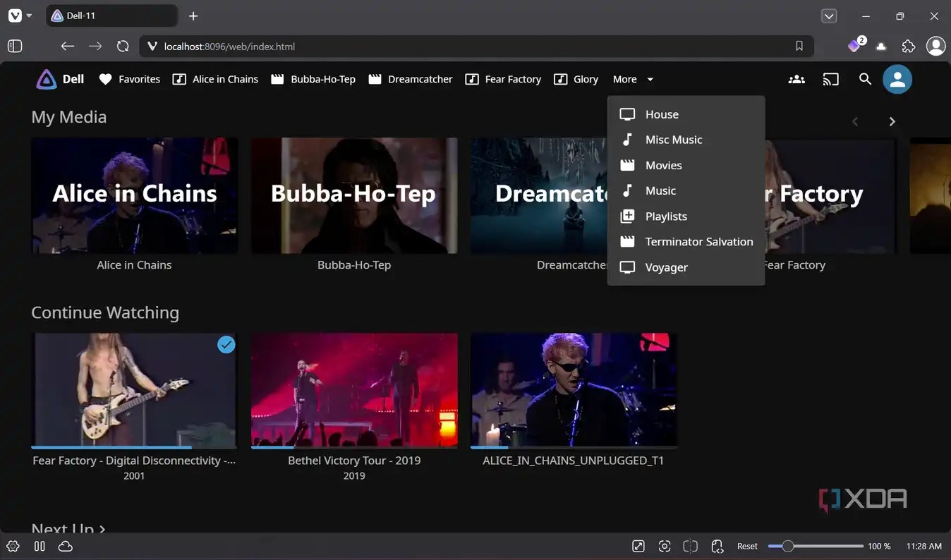Select Playlists from the More menu
The image size is (951, 560).
click(x=686, y=216)
